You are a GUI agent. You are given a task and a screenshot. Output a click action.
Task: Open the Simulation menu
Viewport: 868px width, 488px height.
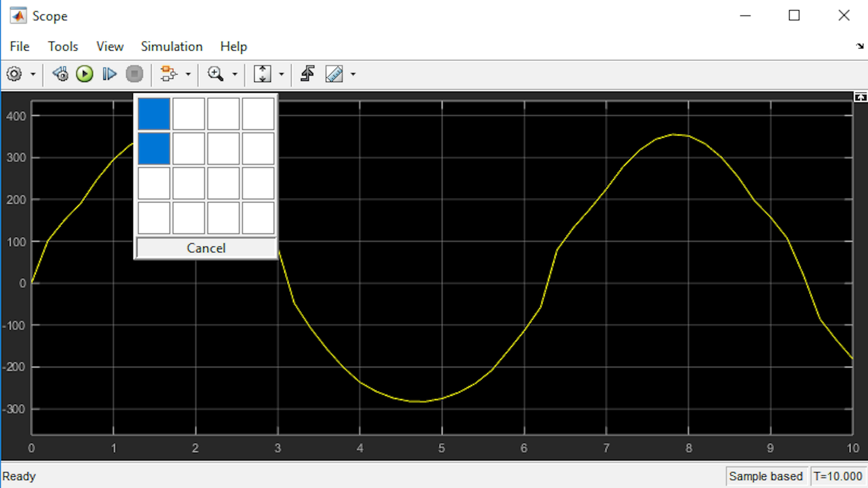(x=172, y=46)
